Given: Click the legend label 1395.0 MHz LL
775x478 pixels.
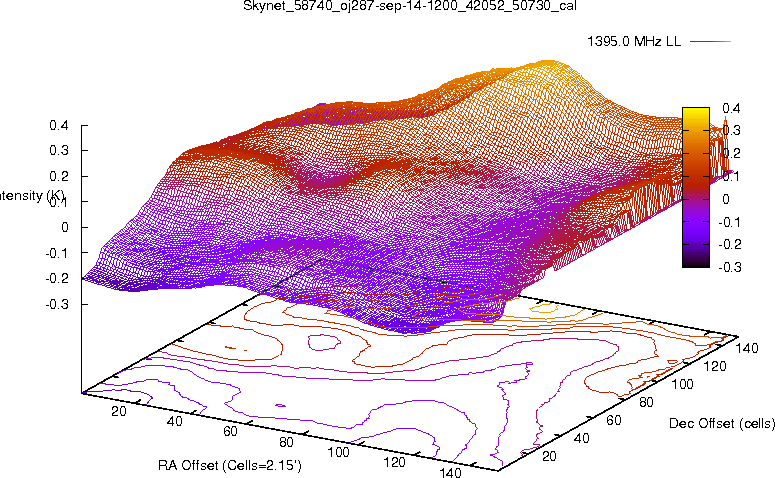Looking at the screenshot, I should tap(634, 42).
